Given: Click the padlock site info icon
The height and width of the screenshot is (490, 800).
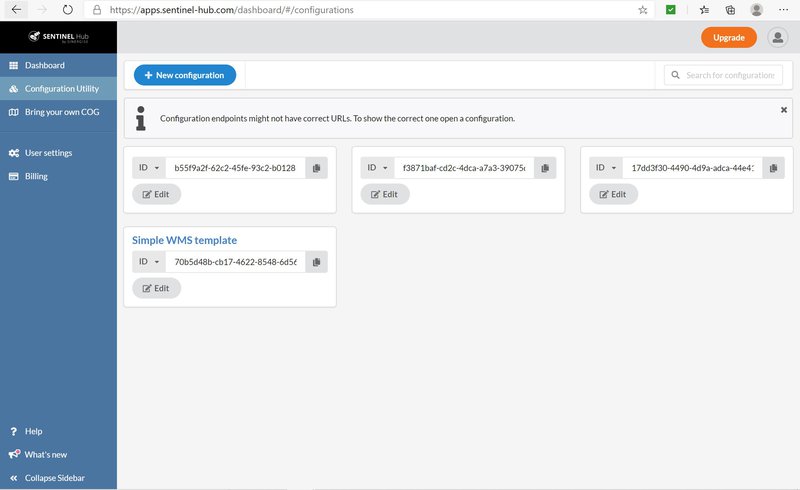Looking at the screenshot, I should 97,10.
